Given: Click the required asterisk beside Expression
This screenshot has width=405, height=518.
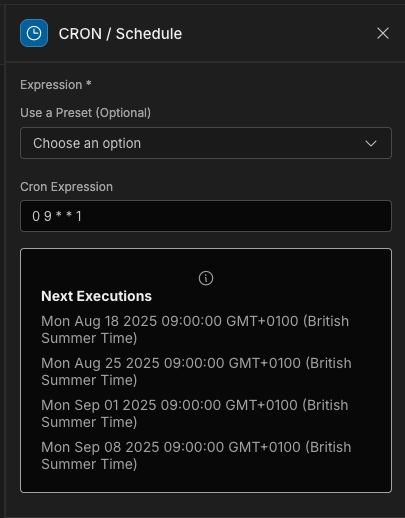Looking at the screenshot, I should 88,83.
